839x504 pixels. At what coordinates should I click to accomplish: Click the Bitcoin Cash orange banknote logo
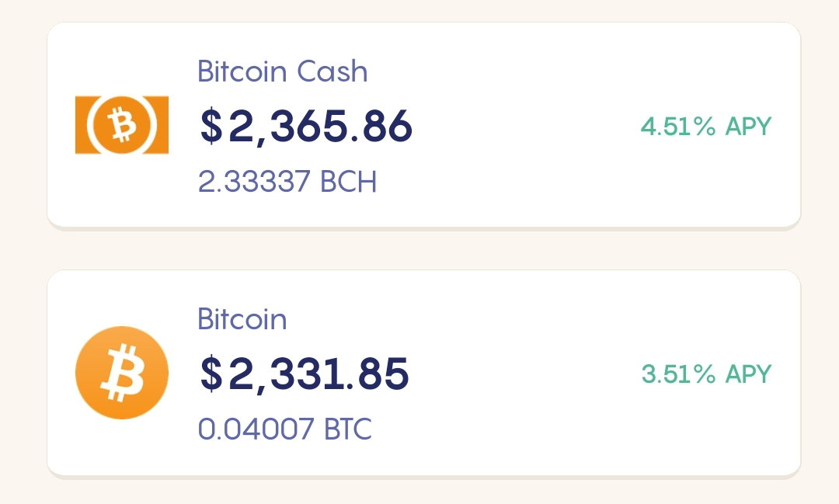[x=122, y=125]
